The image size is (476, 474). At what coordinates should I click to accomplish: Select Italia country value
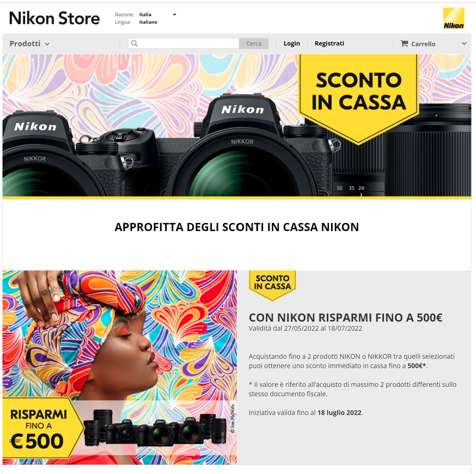pos(145,15)
